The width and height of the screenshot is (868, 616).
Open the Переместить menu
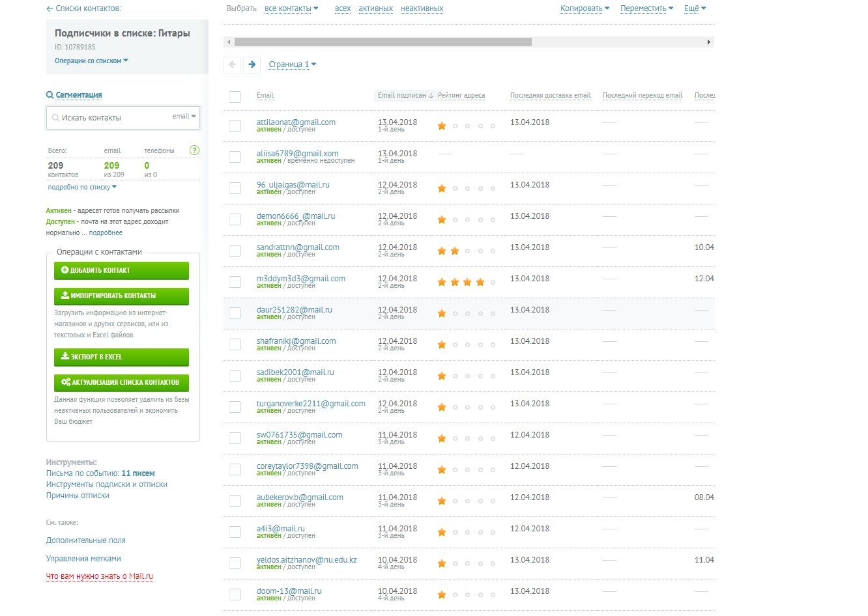(x=647, y=8)
